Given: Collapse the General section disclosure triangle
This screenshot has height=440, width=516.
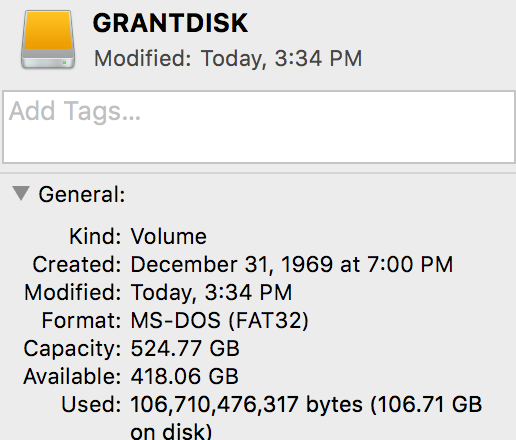Looking at the screenshot, I should point(21,193).
